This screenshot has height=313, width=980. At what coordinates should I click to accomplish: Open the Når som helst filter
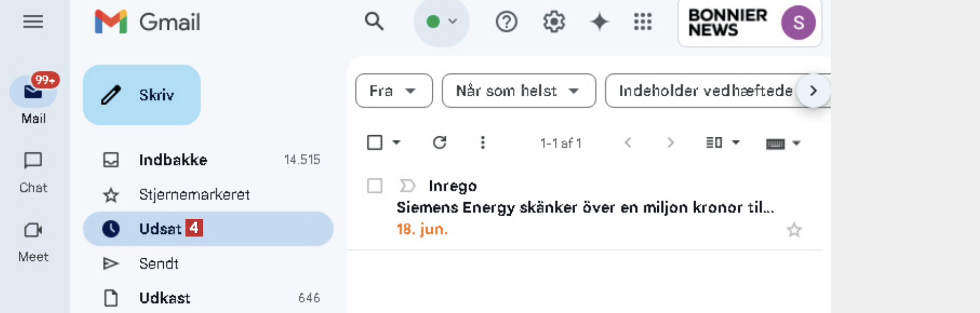pyautogui.click(x=518, y=91)
